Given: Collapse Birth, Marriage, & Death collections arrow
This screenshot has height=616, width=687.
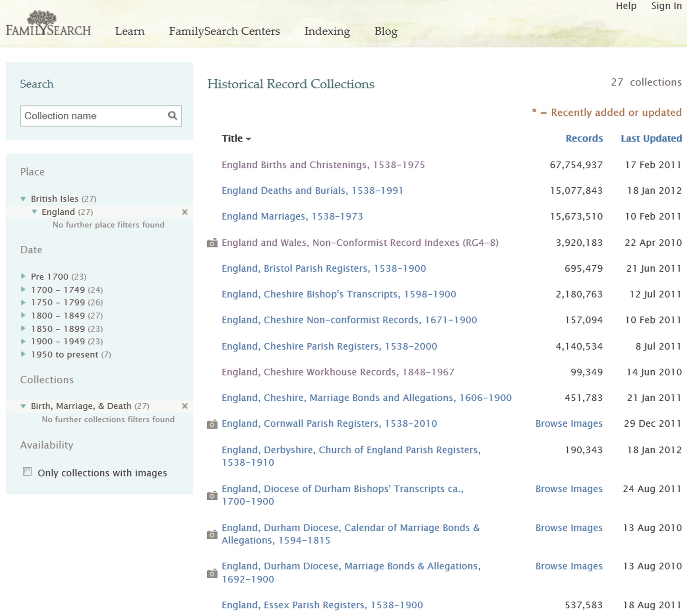Looking at the screenshot, I should pos(23,406).
